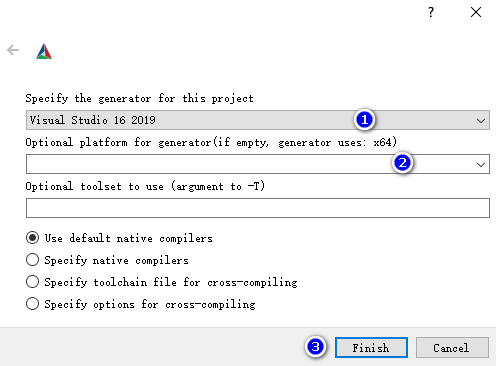
Task: Focus the optional toolset input field
Action: (258, 208)
